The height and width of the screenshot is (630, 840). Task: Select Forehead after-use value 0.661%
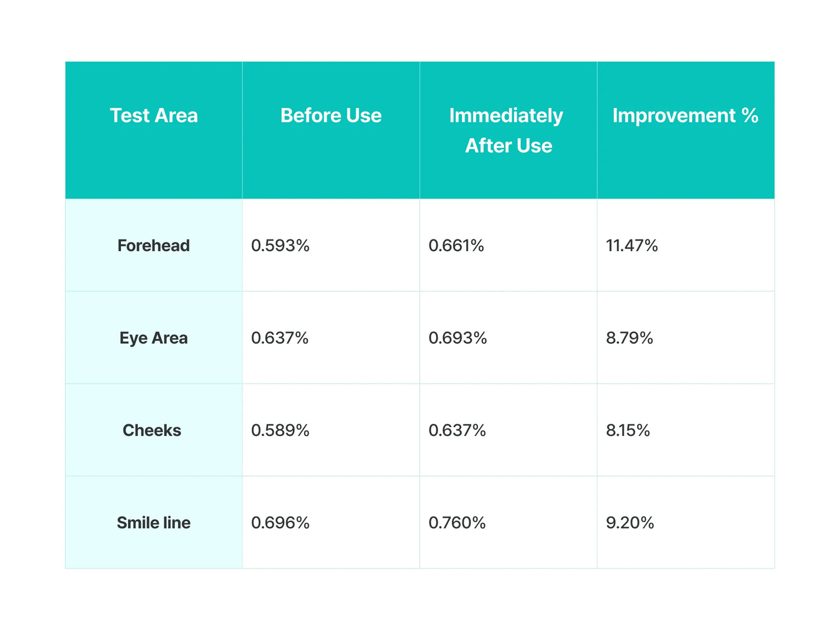click(x=456, y=246)
